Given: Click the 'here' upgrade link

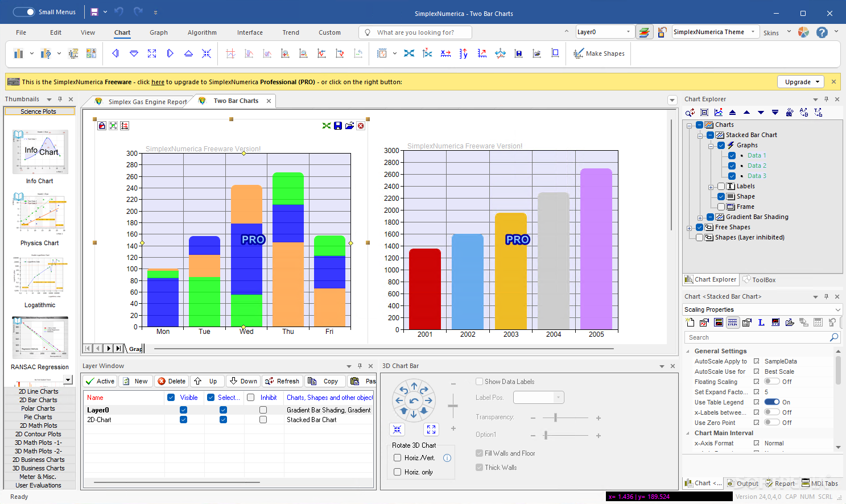Looking at the screenshot, I should [x=158, y=82].
